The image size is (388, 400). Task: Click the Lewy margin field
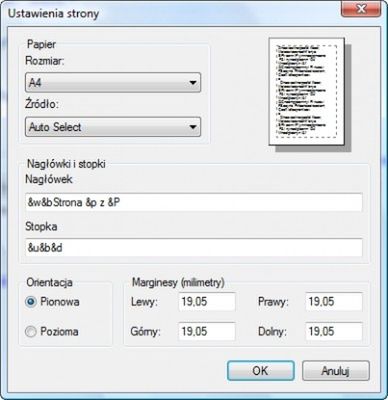click(207, 302)
